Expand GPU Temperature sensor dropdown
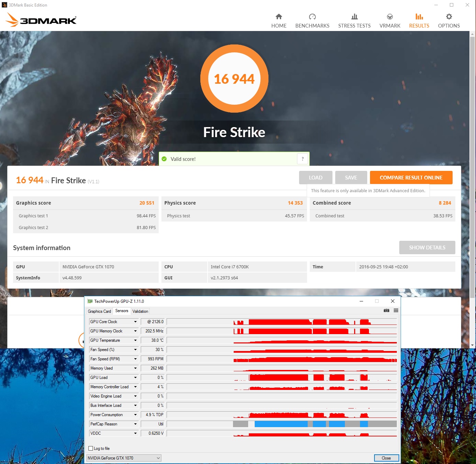This screenshot has height=464, width=476. [135, 340]
